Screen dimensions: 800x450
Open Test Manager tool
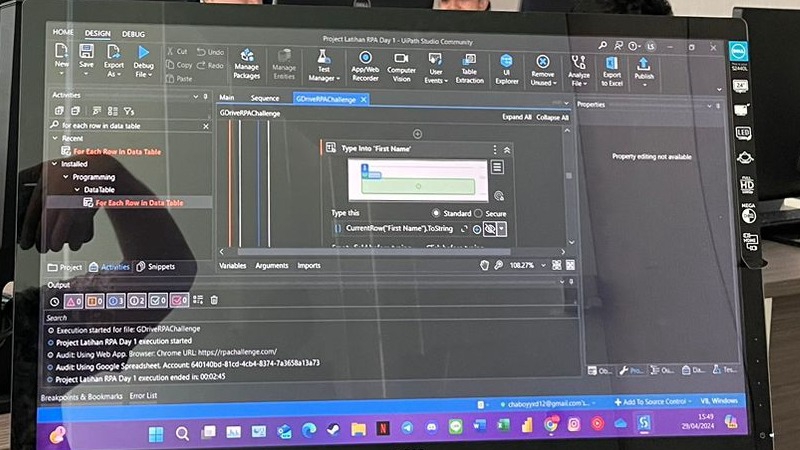[x=323, y=66]
